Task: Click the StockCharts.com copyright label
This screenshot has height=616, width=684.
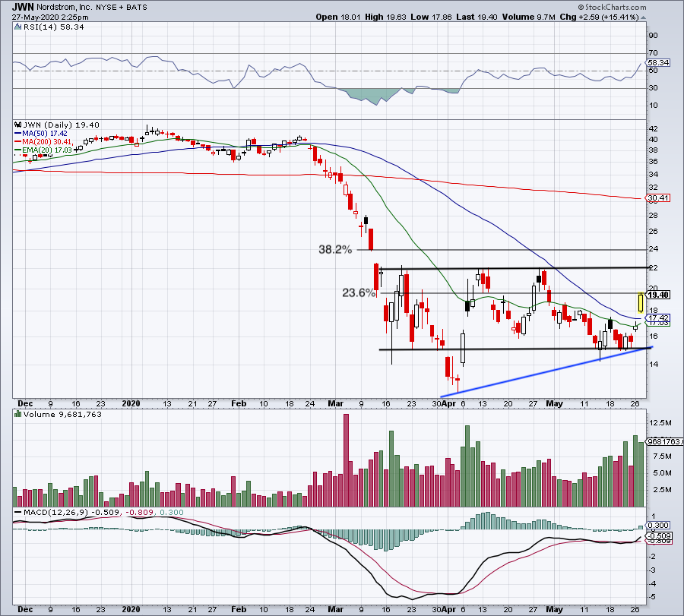Action: point(612,7)
